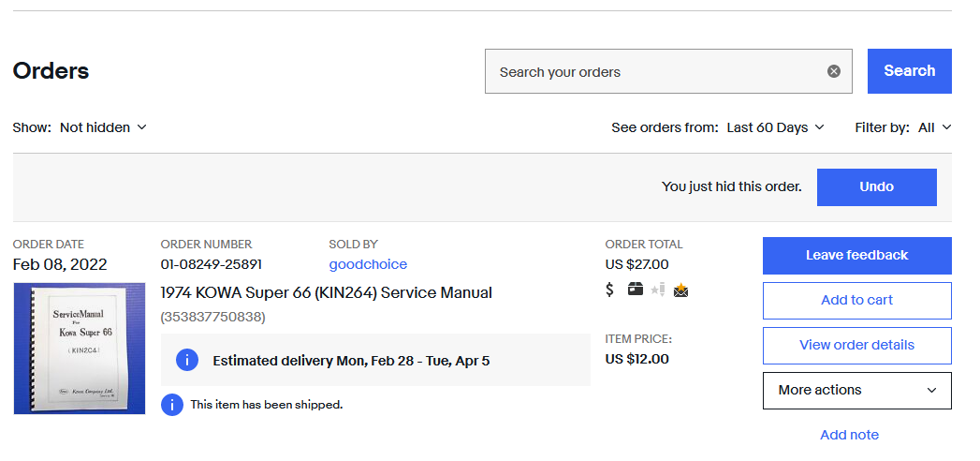This screenshot has width=980, height=461.
Task: Open the Show: Not hidden dropdown
Action: pyautogui.click(x=103, y=127)
